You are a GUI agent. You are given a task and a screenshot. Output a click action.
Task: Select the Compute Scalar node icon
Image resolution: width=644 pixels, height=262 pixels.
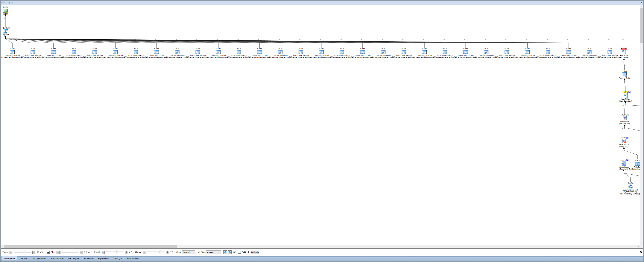point(624,75)
